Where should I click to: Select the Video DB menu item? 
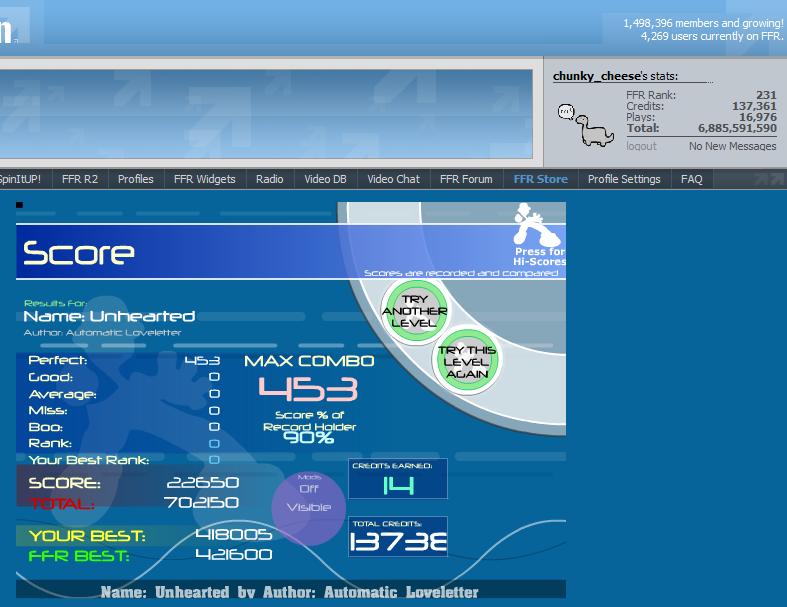click(x=325, y=179)
